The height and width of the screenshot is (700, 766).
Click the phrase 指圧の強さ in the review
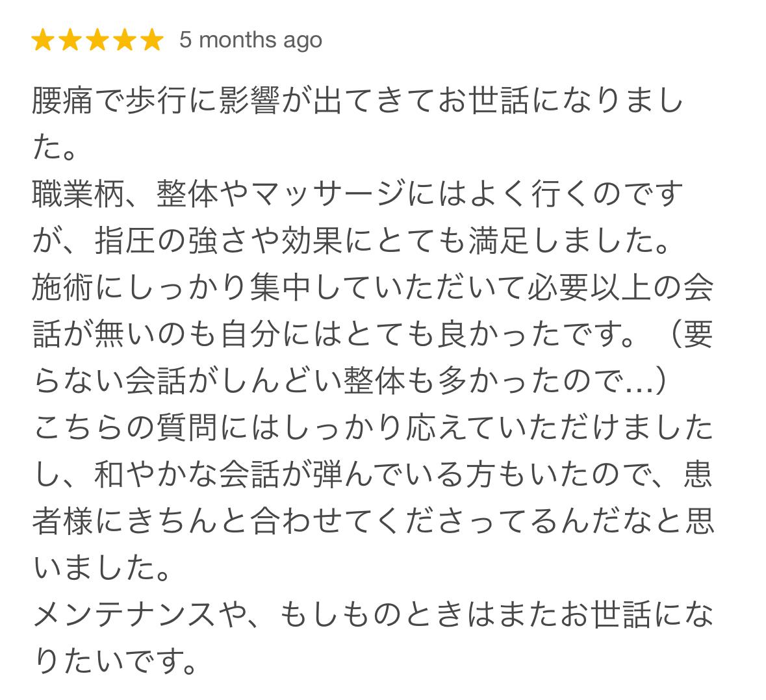pos(172,242)
